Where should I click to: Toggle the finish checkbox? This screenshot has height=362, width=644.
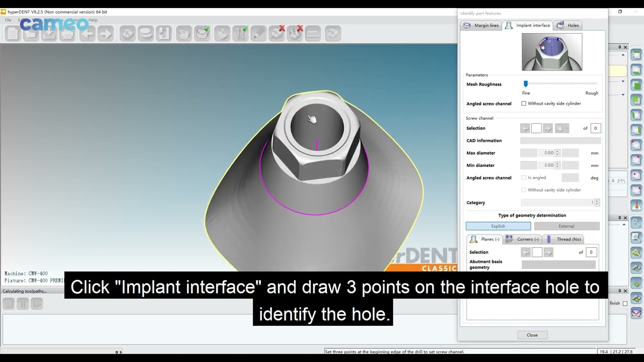625,303
